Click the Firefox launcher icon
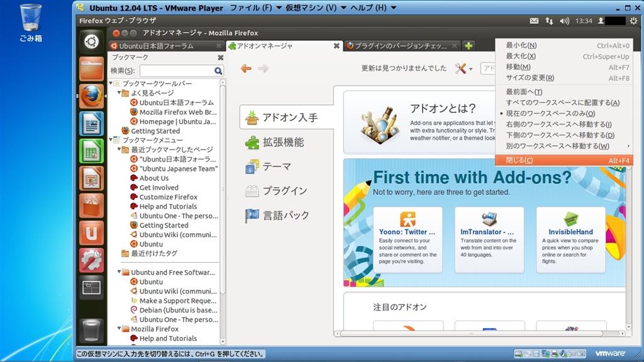 91,96
